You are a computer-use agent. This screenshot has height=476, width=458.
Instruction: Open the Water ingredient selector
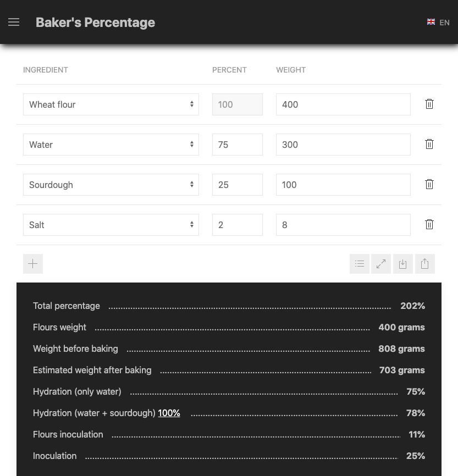point(111,145)
